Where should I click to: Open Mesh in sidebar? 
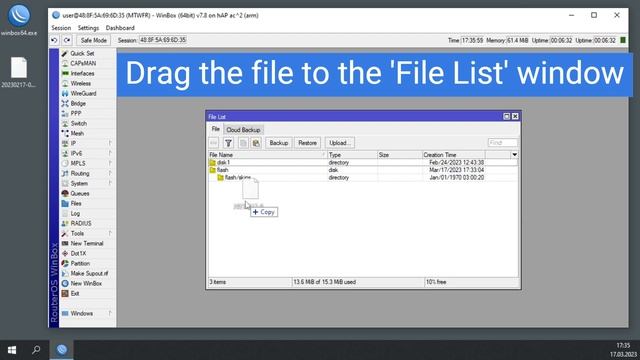point(77,133)
